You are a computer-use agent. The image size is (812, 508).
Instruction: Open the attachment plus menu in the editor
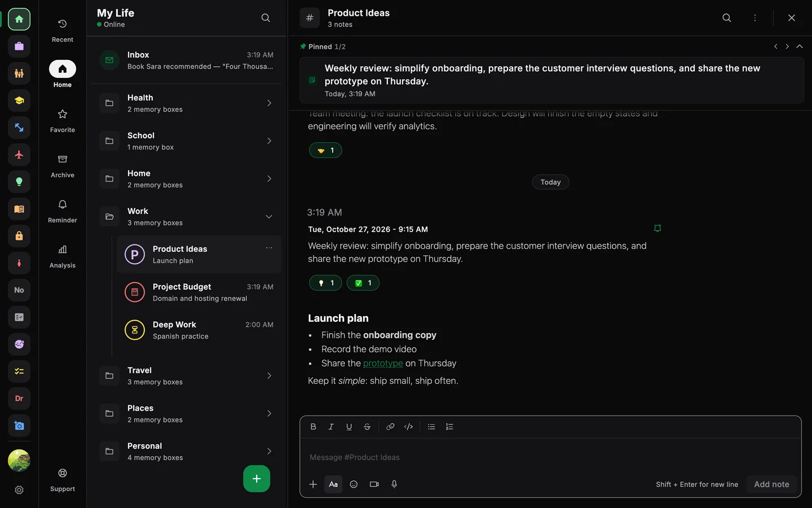313,484
